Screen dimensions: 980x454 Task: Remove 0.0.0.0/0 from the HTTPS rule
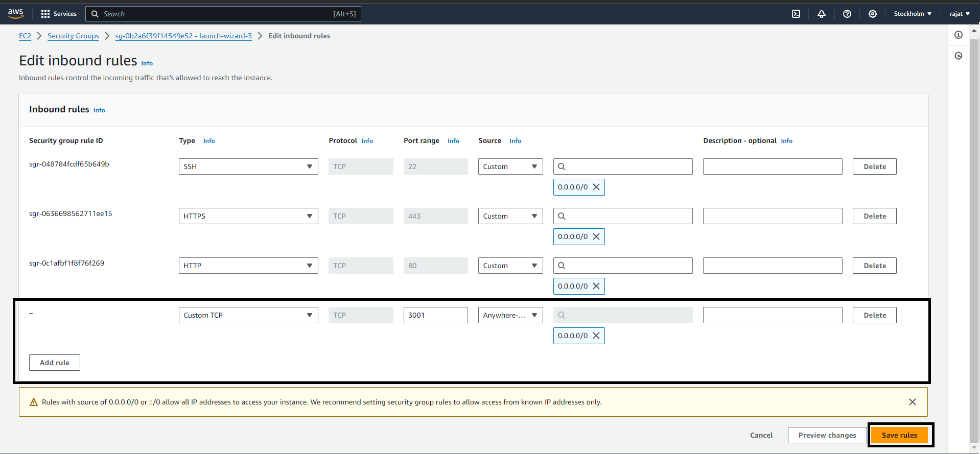[596, 236]
